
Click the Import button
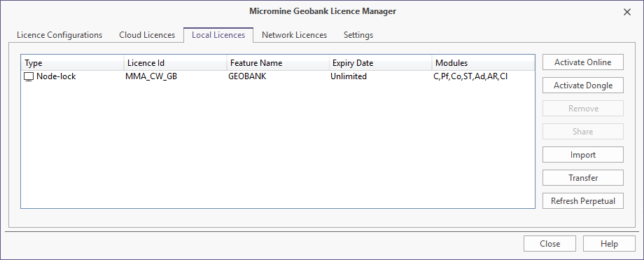pos(583,155)
